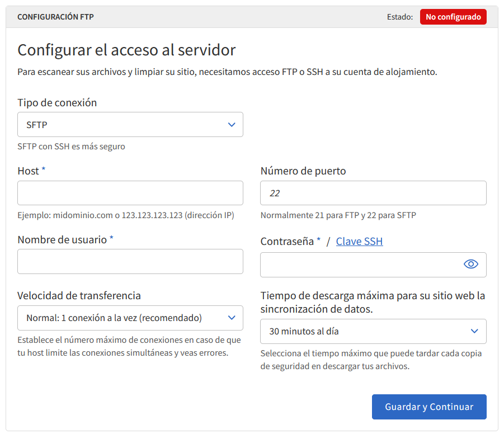The image size is (504, 434).
Task: Click chevron arrow beside 30 minutos al día
Action: tap(474, 331)
